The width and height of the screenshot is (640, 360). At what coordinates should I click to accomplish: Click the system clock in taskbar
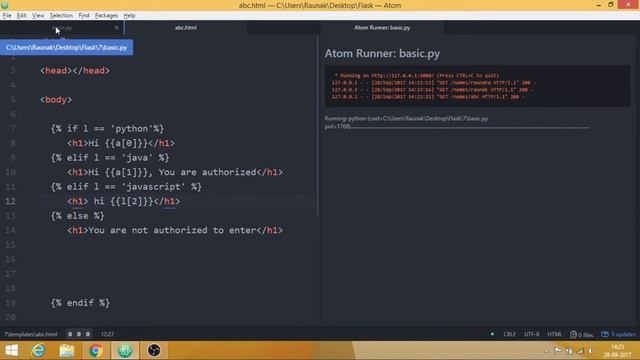pos(618,351)
